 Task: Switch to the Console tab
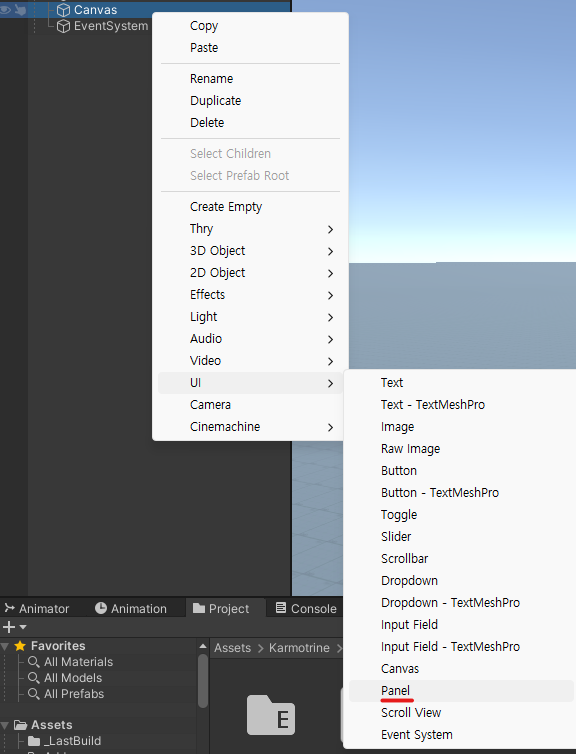(306, 608)
